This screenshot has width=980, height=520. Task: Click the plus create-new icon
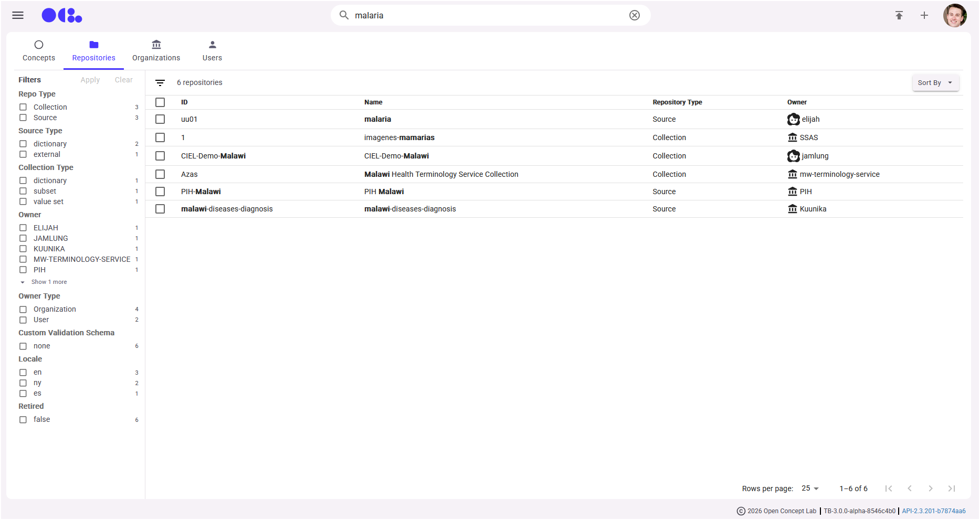[924, 15]
